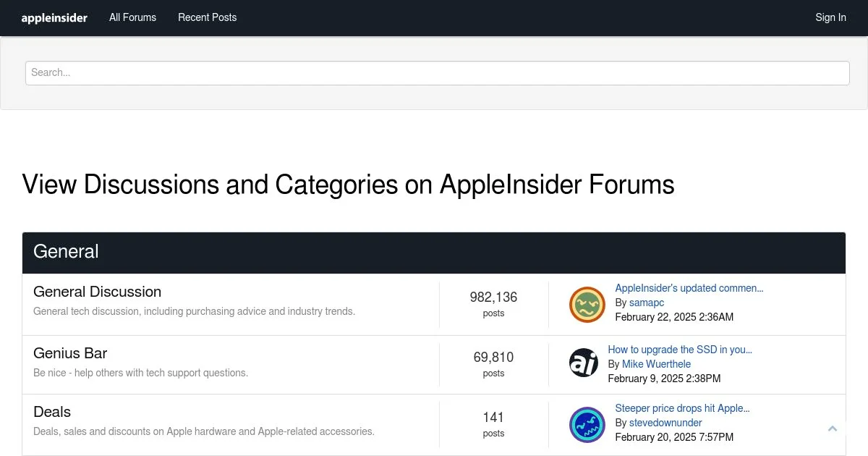
Task: Open the General category header
Action: click(x=66, y=252)
